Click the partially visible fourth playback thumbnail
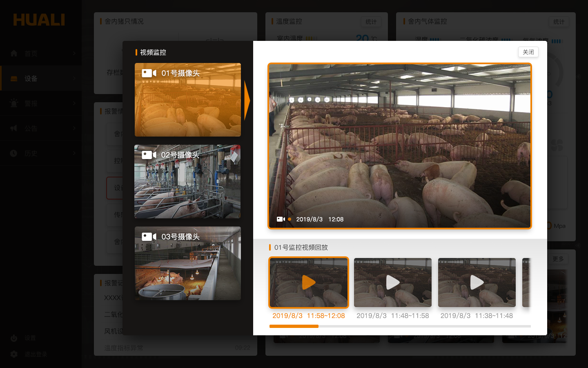 (x=526, y=283)
